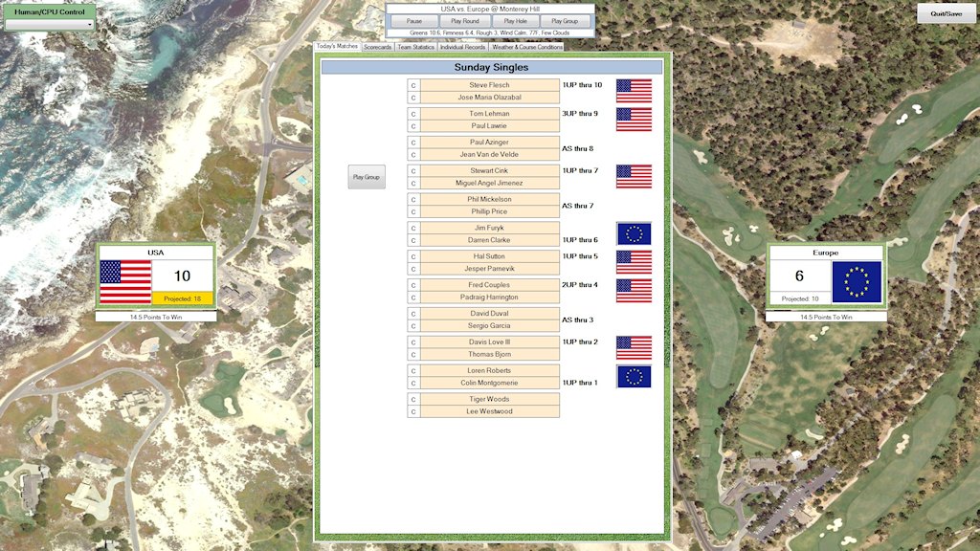Click the Play Round button
Screen dimensions: 980x551
pyautogui.click(x=465, y=21)
